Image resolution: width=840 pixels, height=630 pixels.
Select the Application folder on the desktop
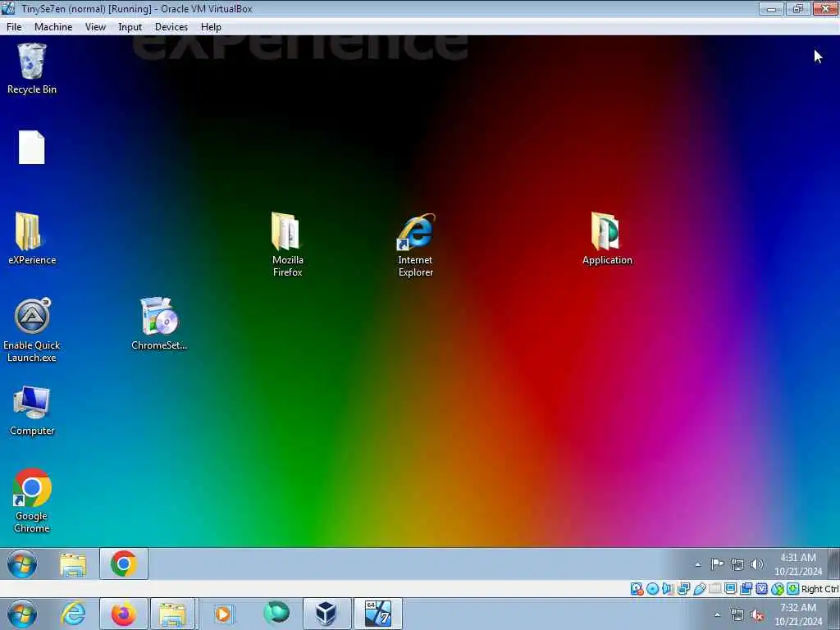607,239
